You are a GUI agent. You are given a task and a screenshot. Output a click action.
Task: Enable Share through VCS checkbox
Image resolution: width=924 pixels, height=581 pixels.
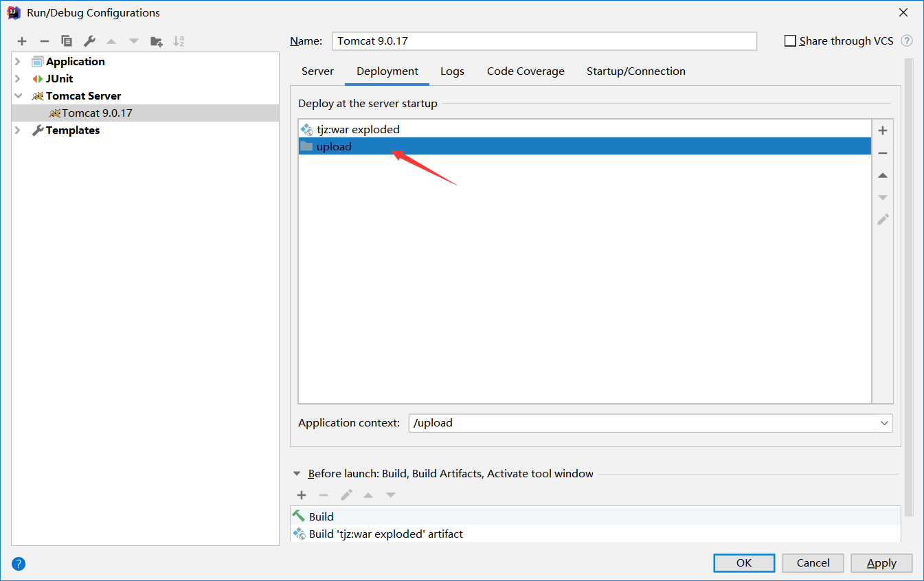790,41
